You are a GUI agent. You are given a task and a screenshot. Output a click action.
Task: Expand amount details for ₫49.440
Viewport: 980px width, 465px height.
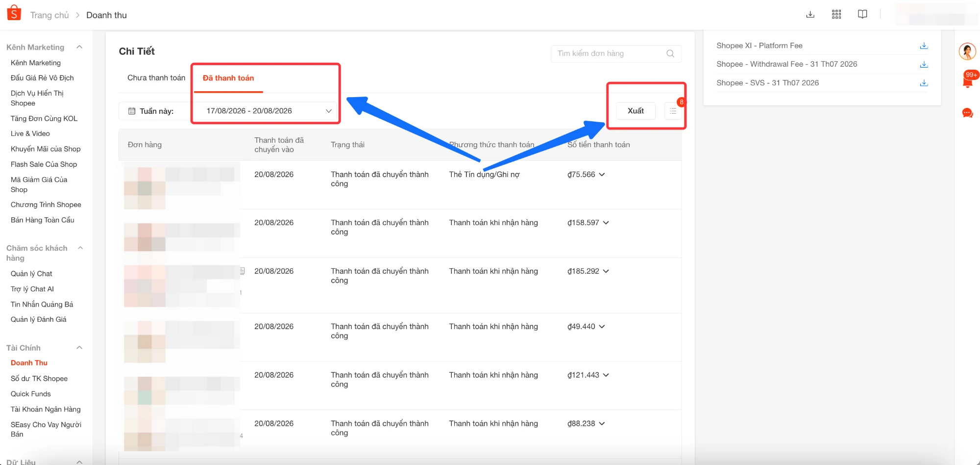click(602, 327)
